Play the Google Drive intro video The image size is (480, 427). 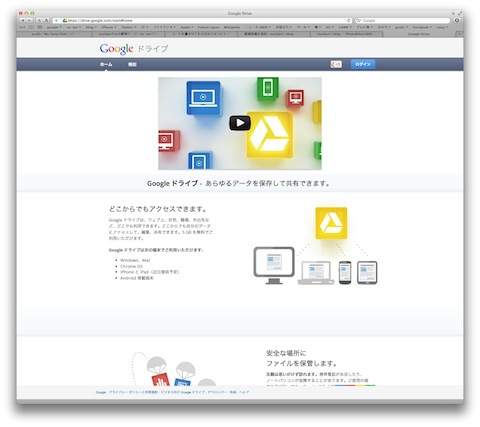(240, 123)
